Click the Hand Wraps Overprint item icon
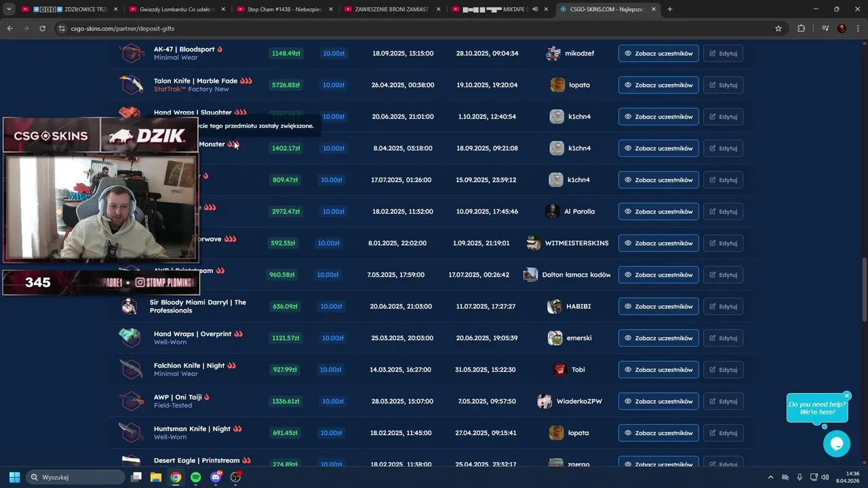 (x=130, y=338)
